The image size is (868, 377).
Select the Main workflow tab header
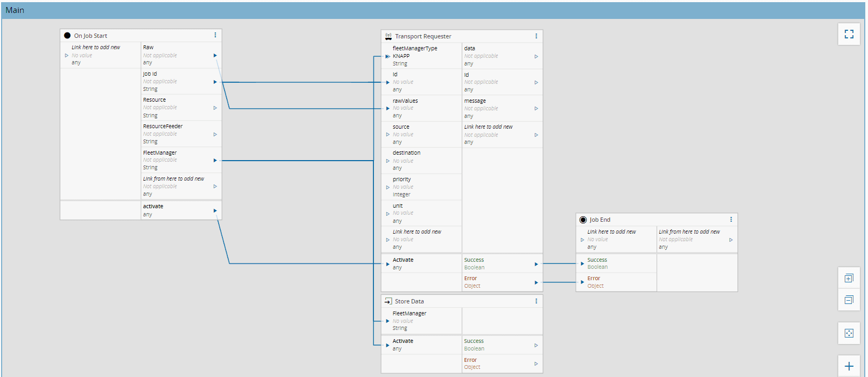[15, 10]
